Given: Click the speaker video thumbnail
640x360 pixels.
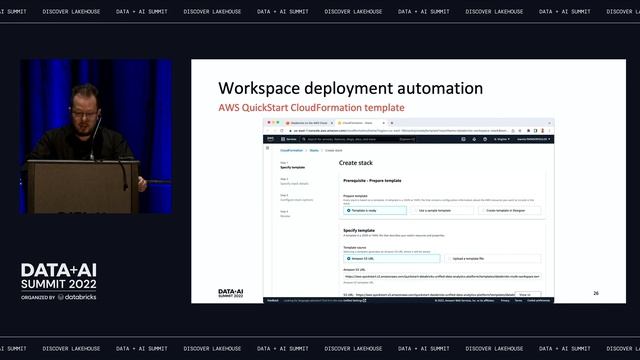Looking at the screenshot, I should (x=96, y=136).
